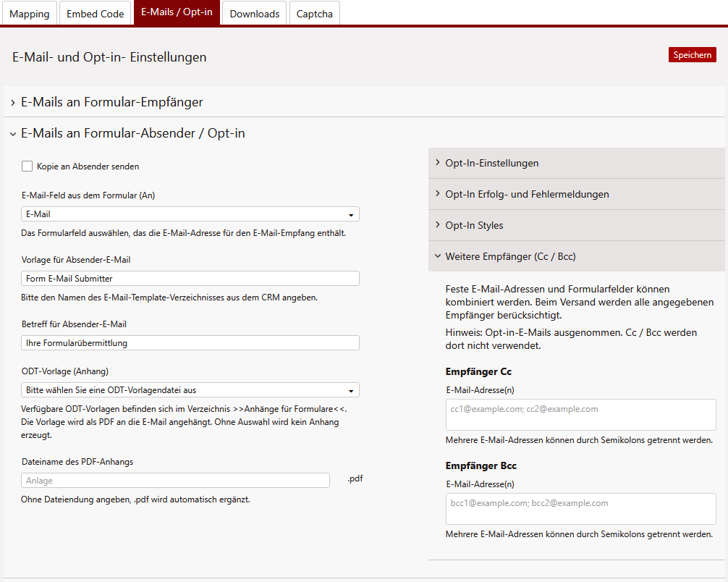Switch to the Mapping tab
Image resolution: width=728 pixels, height=582 pixels.
coord(30,14)
